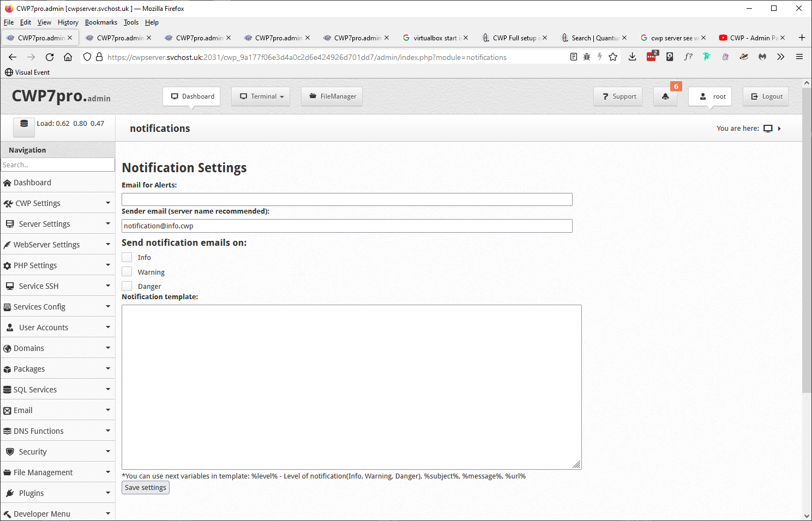Open the Bookmarks menu
This screenshot has width=812, height=521.
tap(101, 22)
